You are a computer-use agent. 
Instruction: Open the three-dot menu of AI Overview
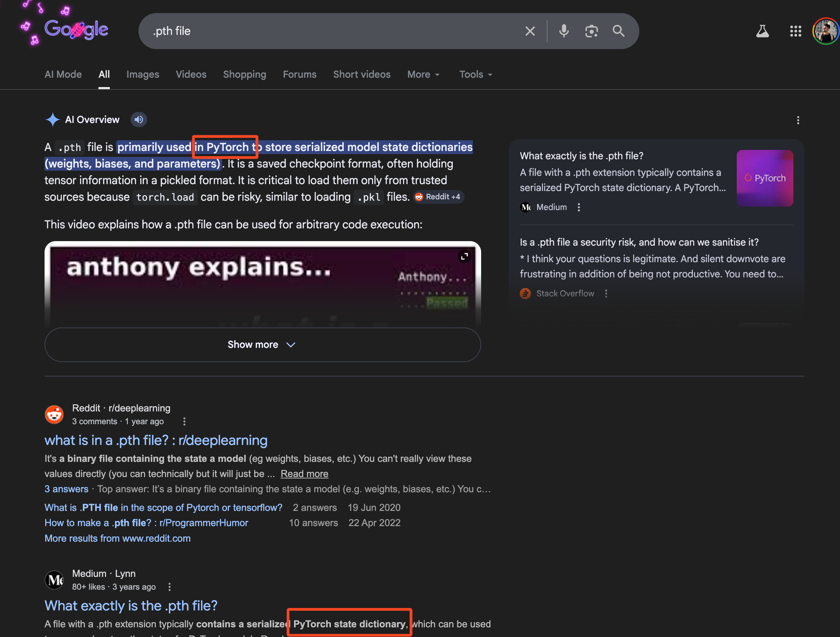tap(798, 120)
